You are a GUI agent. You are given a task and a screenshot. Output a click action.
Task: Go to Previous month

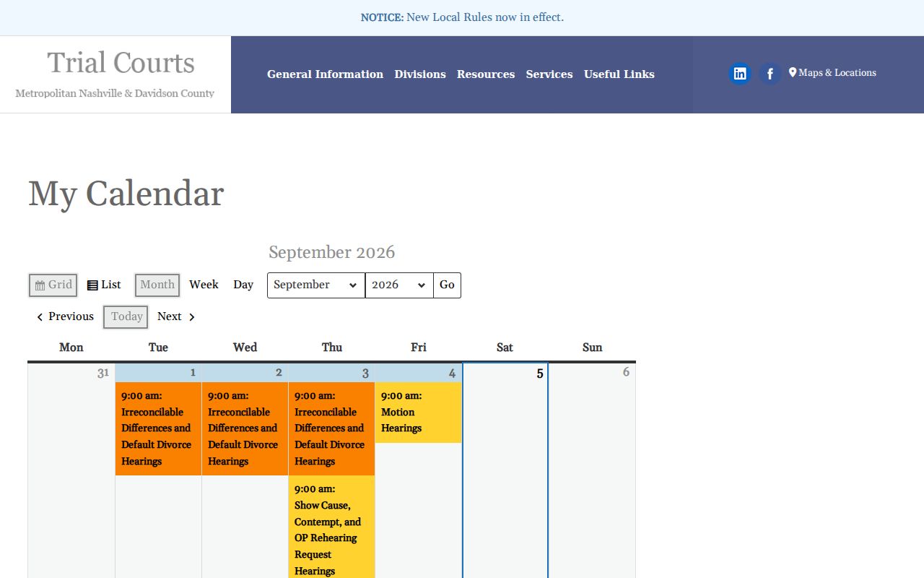click(65, 316)
